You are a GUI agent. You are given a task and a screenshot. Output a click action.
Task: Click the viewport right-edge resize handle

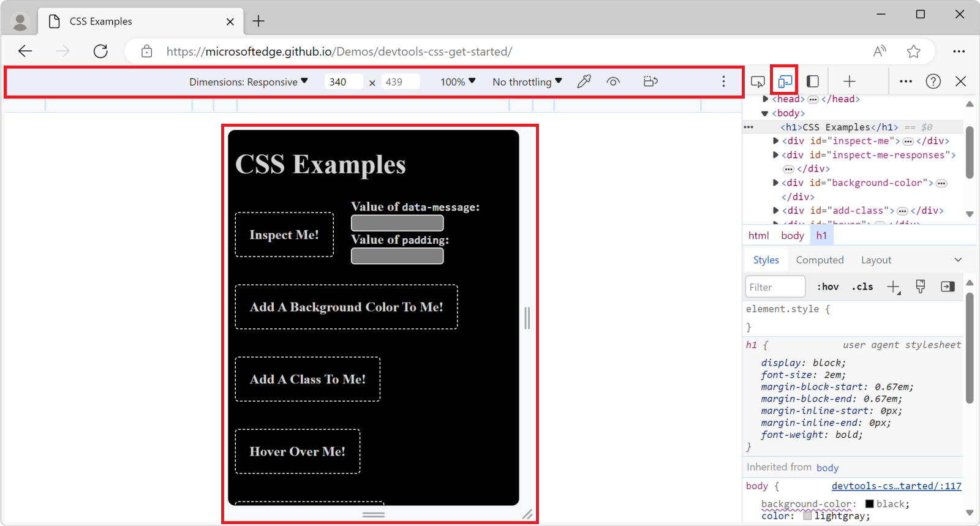(x=527, y=318)
